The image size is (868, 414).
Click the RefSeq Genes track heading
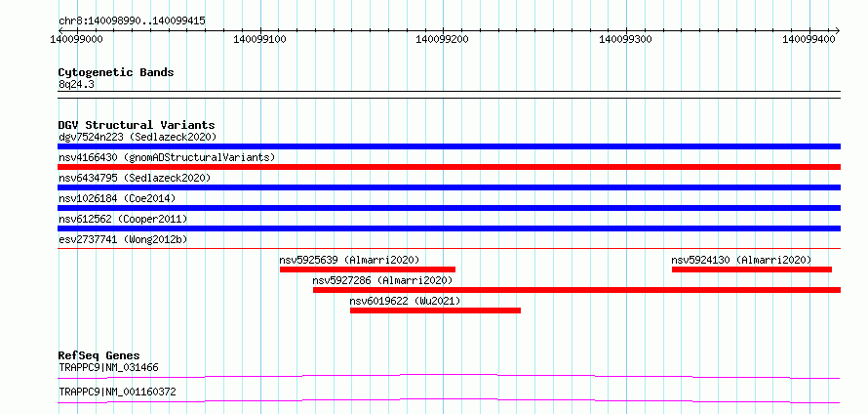tap(99, 355)
